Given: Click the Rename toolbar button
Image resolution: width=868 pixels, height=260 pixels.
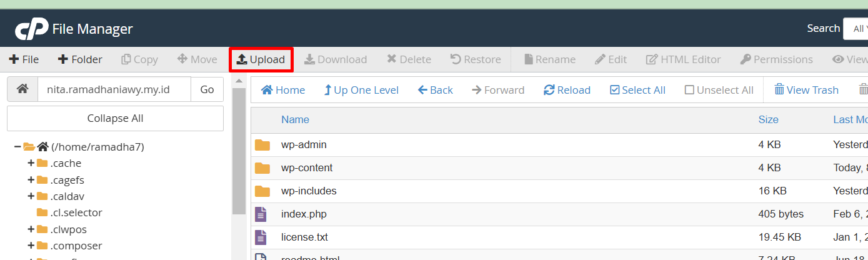Looking at the screenshot, I should pos(549,59).
